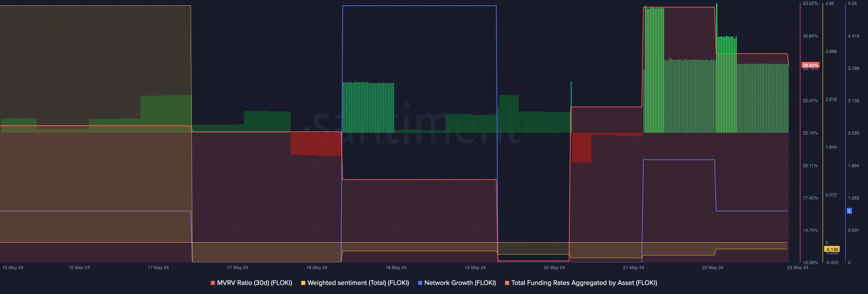The image size is (868, 294).
Task: Select the 23 May 24 date label
Action: [798, 268]
